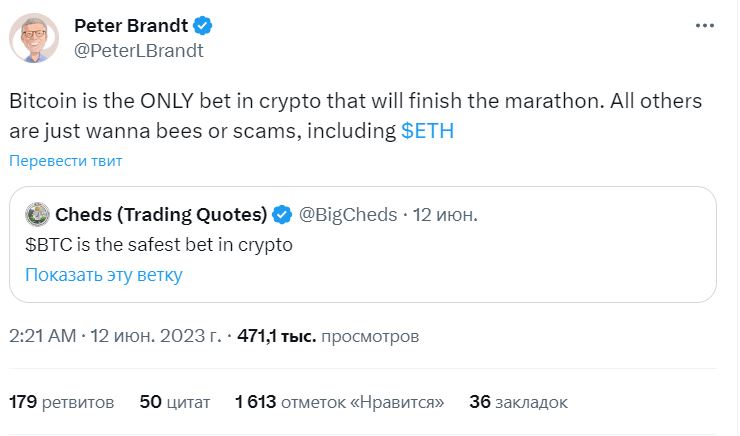Open quoted tweet text about $BTC
The image size is (740, 436).
(x=158, y=244)
